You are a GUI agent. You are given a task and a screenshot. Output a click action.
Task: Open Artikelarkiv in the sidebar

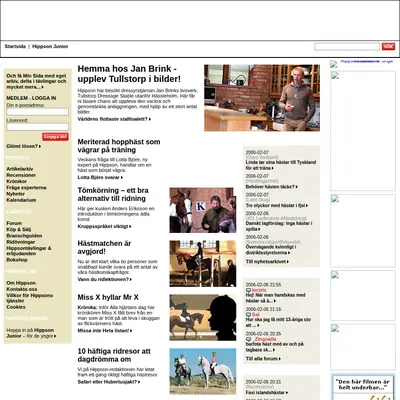point(20,169)
